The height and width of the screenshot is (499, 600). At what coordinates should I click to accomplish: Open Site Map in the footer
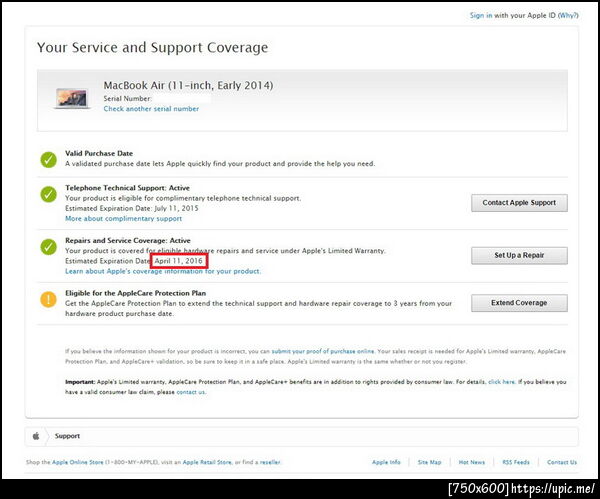tap(429, 462)
